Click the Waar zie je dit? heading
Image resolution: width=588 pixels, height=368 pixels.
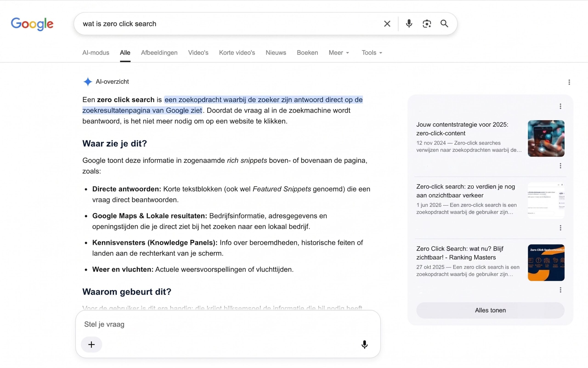pyautogui.click(x=114, y=143)
